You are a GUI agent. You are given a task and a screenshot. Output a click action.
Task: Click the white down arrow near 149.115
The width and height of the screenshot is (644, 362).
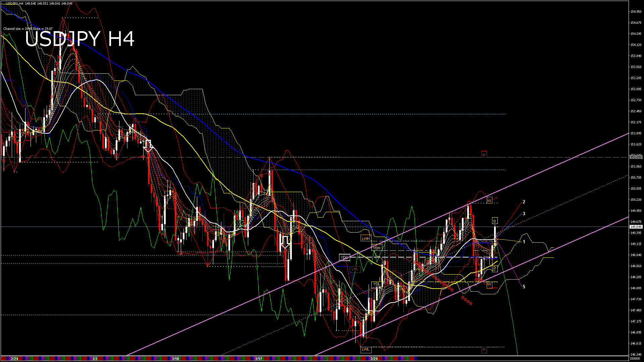click(285, 242)
